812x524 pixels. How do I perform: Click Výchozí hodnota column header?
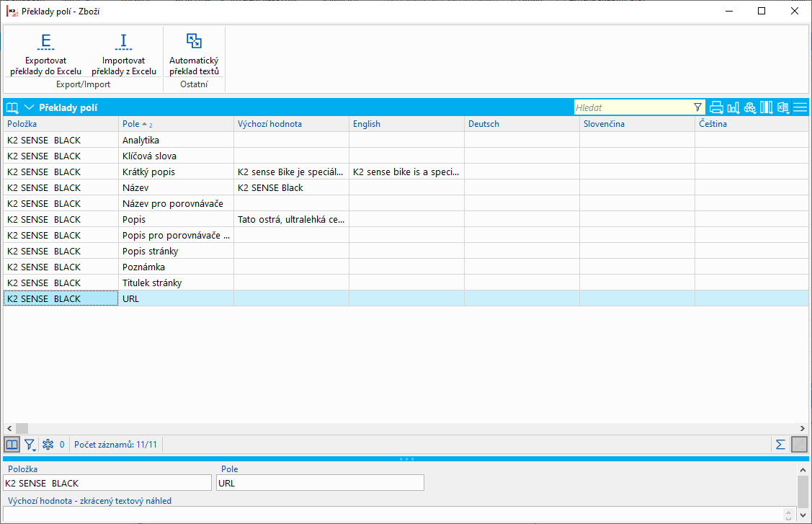pyautogui.click(x=292, y=124)
